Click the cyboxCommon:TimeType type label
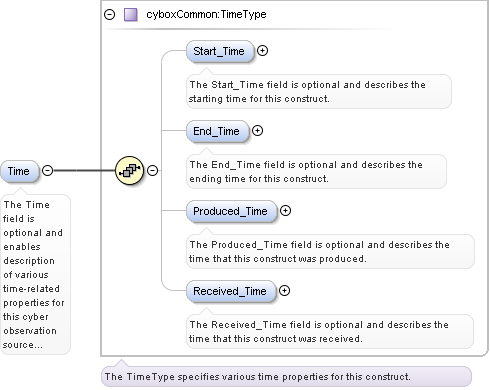The width and height of the screenshot is (490, 390). [x=206, y=14]
